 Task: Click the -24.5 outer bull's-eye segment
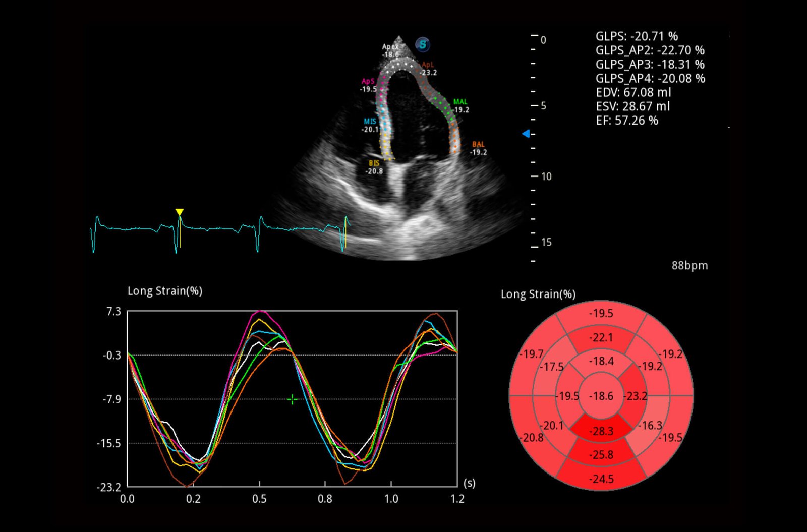click(x=601, y=479)
